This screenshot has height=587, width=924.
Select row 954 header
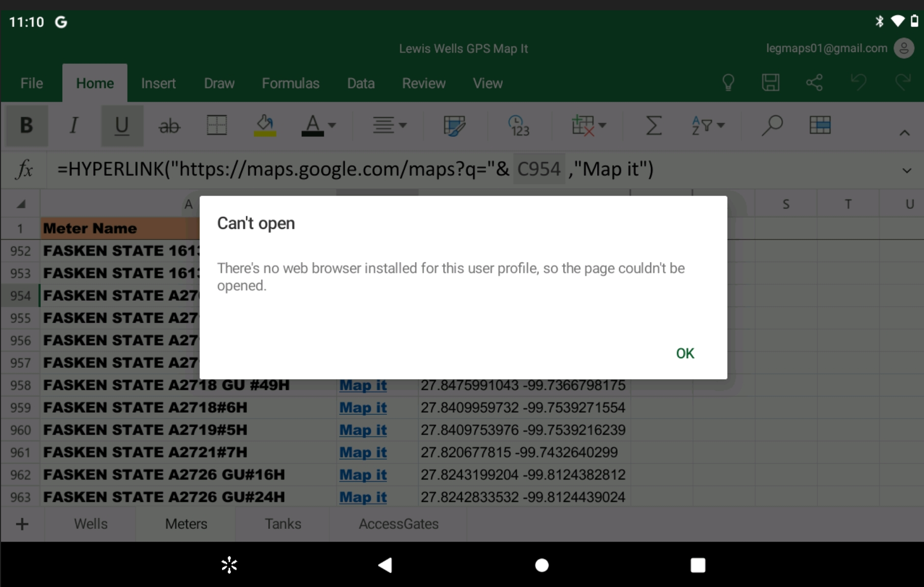tap(20, 296)
